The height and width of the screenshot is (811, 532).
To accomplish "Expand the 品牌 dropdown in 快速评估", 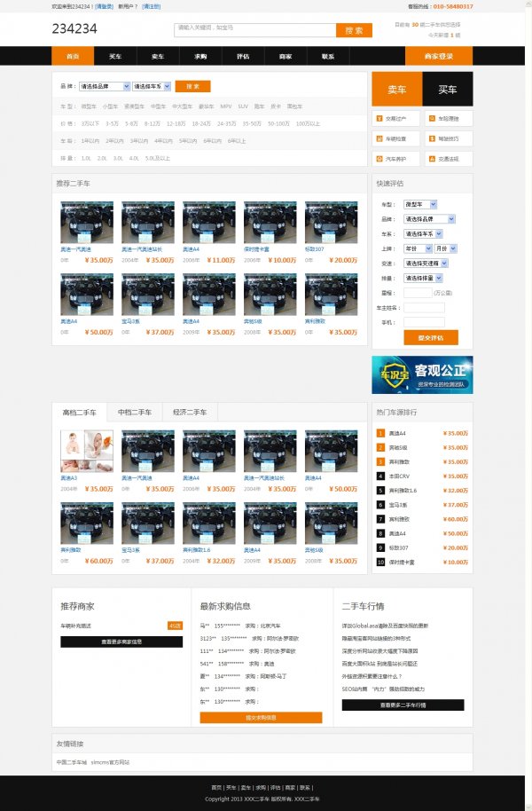I will pos(430,219).
